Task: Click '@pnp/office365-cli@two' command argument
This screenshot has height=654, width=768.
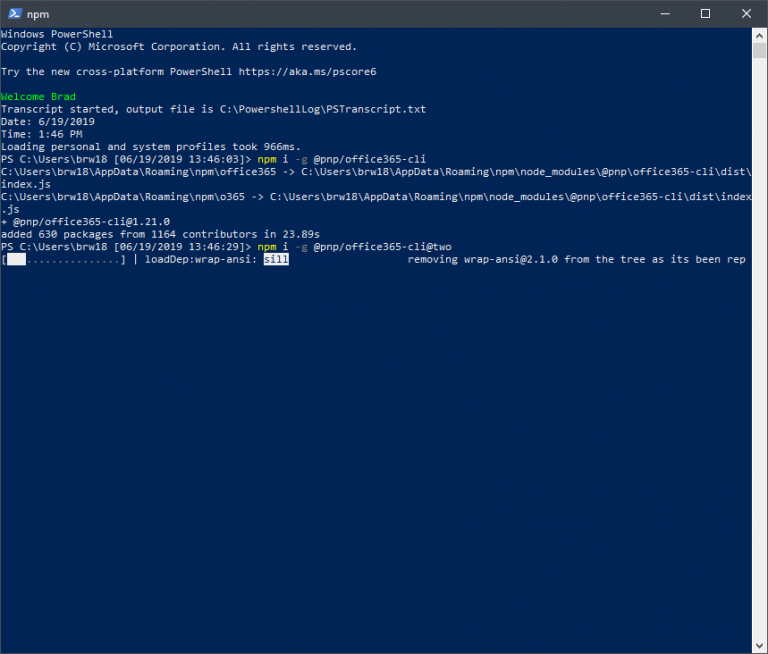Action: (x=383, y=247)
